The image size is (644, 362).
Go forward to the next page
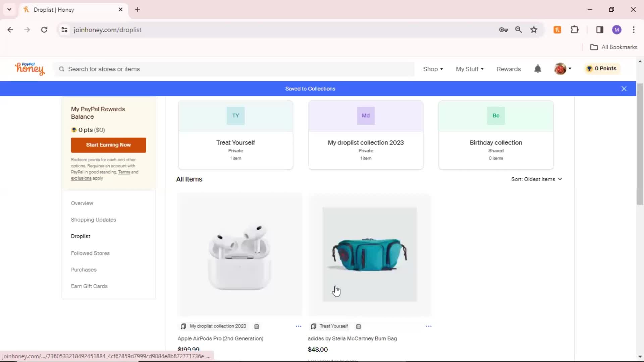pos(27,30)
